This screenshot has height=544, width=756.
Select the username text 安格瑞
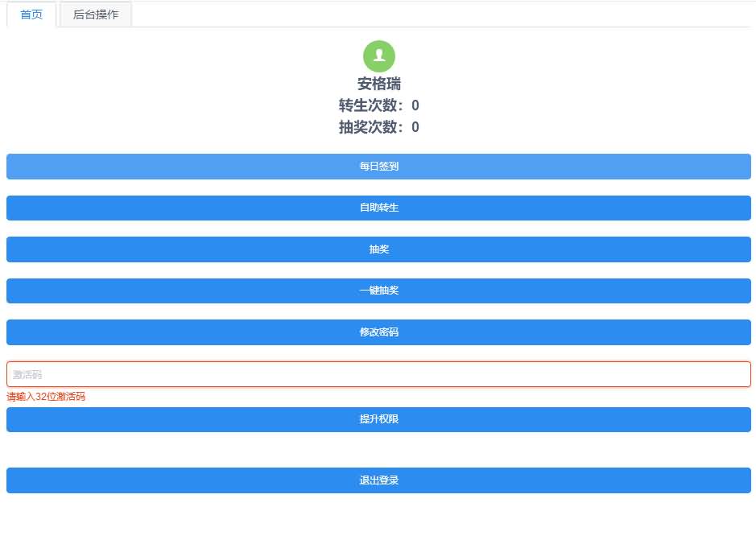coord(378,84)
